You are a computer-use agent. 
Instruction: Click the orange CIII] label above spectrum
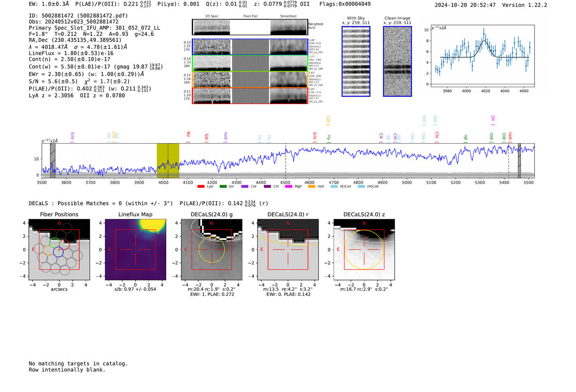coord(328,121)
